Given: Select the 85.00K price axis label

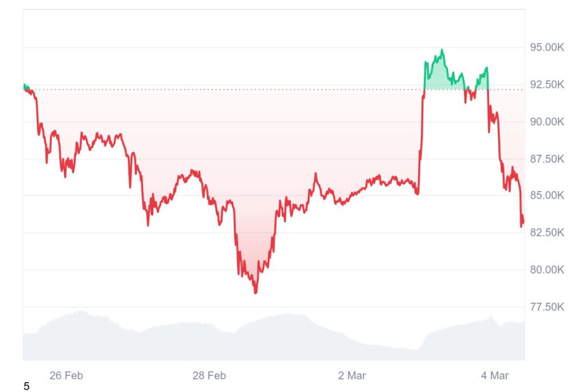Looking at the screenshot, I should point(547,196).
